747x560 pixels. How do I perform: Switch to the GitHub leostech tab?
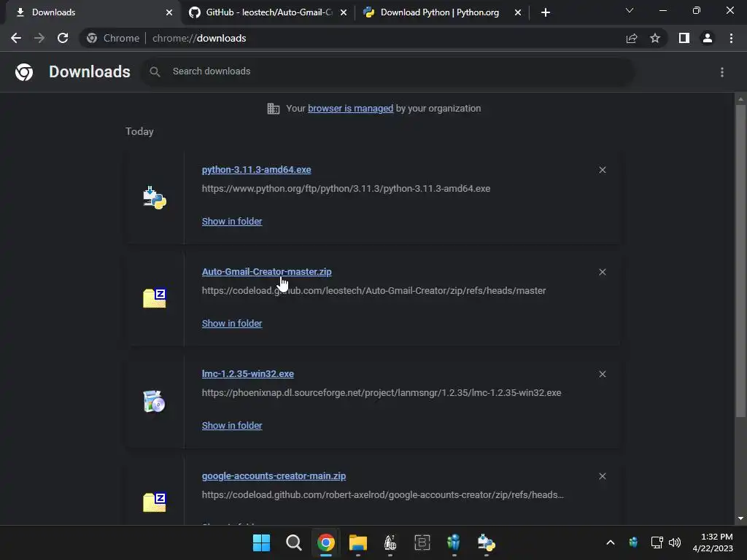tap(268, 12)
